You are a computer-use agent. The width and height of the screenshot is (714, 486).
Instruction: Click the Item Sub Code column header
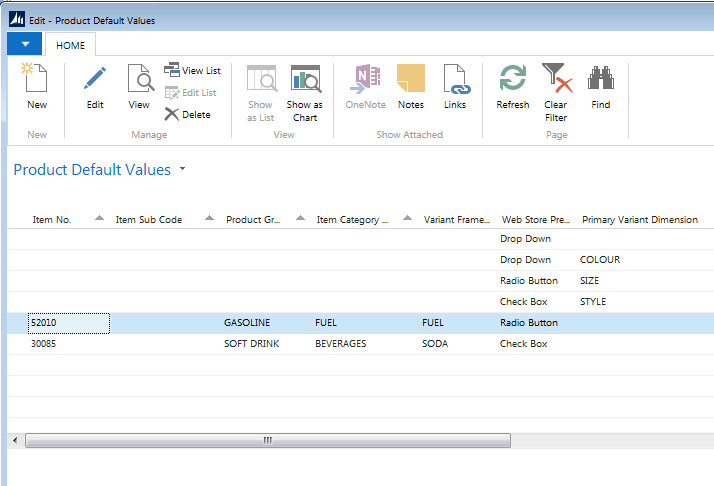149,220
